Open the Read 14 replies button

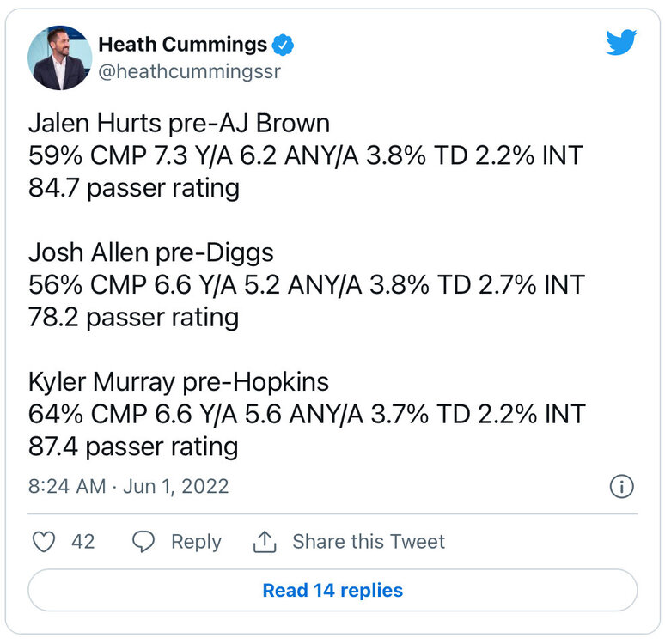point(332,590)
